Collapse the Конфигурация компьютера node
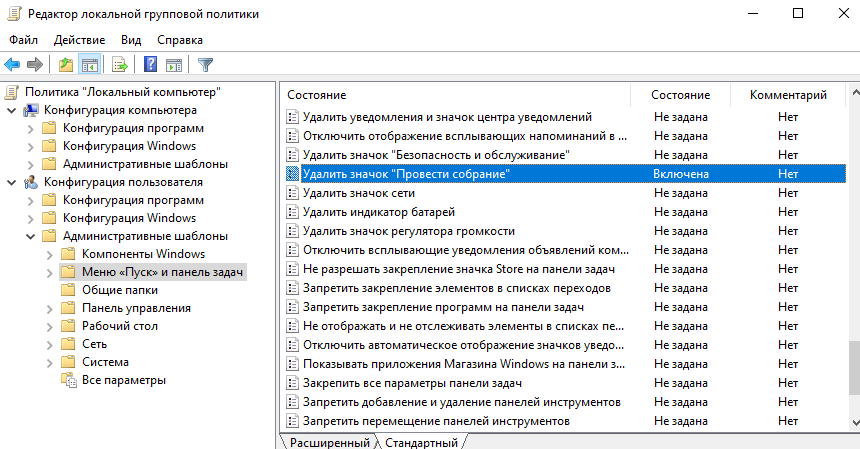The image size is (860, 449). click(11, 110)
